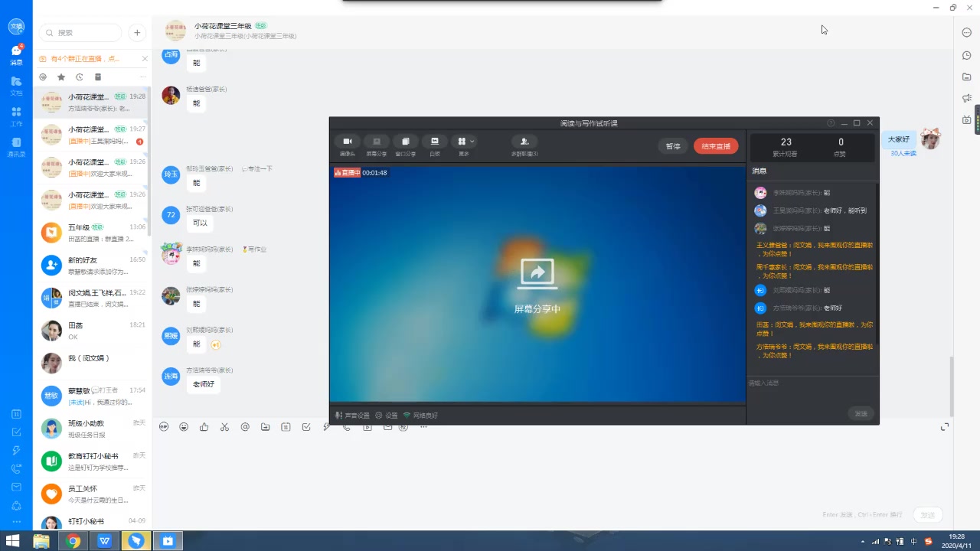Click the plus button beside search box

(x=137, y=33)
